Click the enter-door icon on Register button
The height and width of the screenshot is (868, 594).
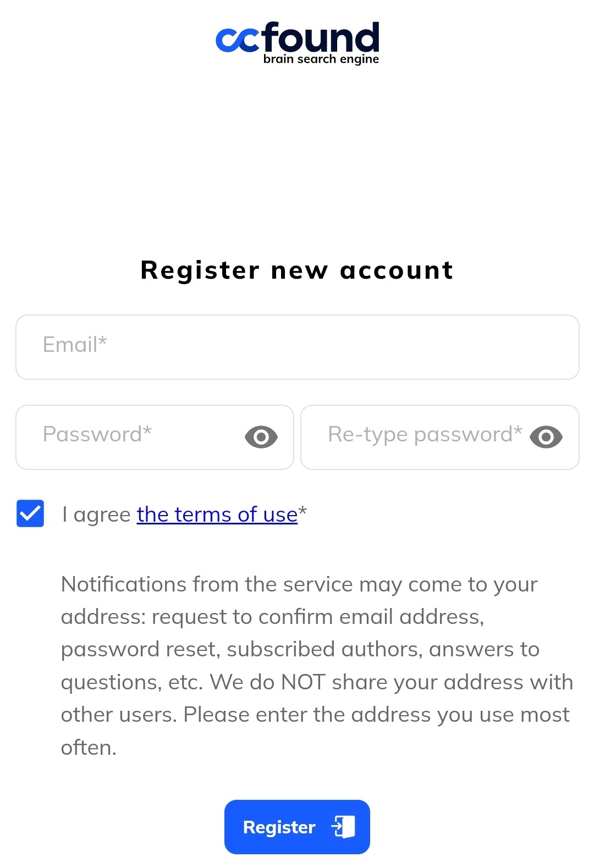click(x=343, y=826)
